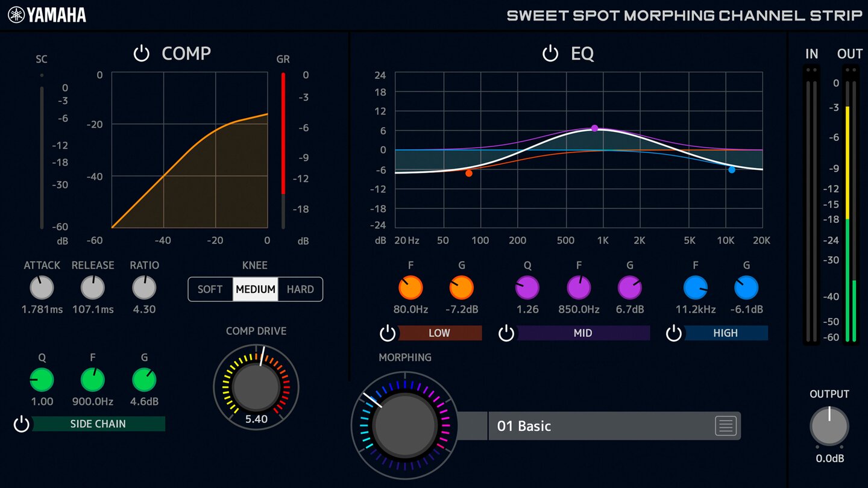Click the MID band label bar

[582, 333]
